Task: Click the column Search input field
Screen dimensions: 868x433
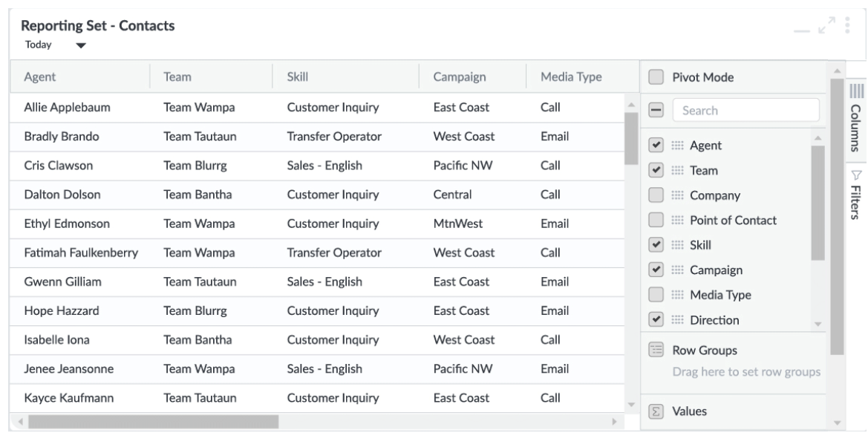Action: coord(745,111)
